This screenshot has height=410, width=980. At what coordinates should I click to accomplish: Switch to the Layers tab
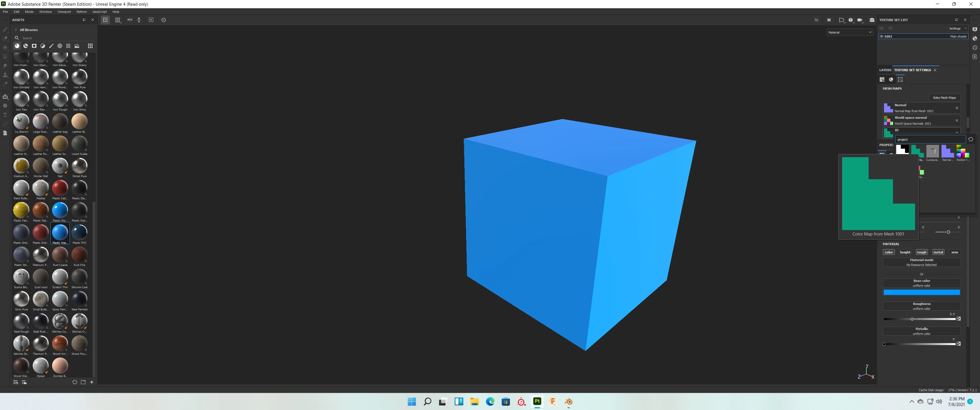(x=885, y=70)
